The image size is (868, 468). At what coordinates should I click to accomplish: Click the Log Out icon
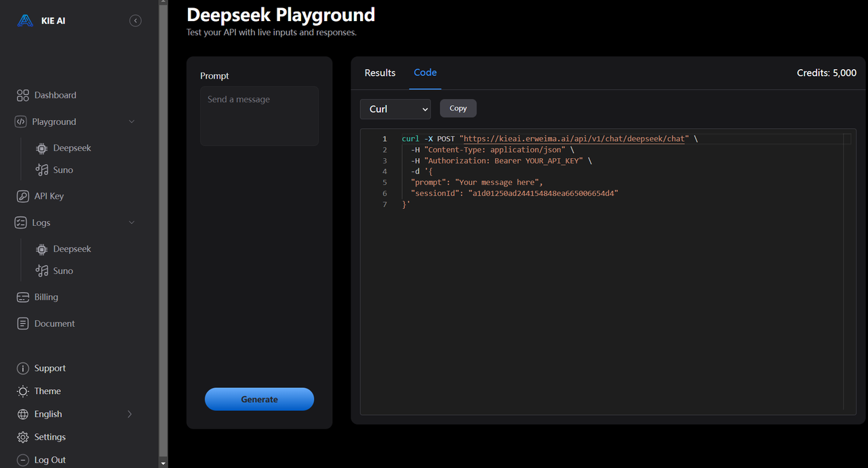[23, 461]
